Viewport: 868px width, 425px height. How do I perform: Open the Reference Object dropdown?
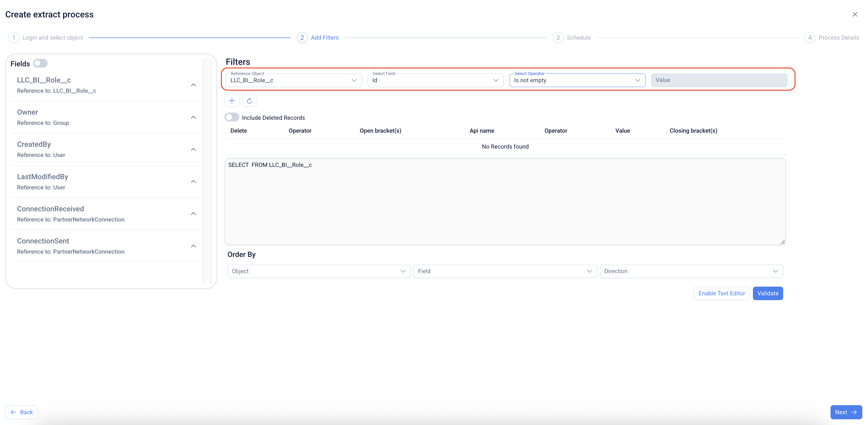point(293,80)
